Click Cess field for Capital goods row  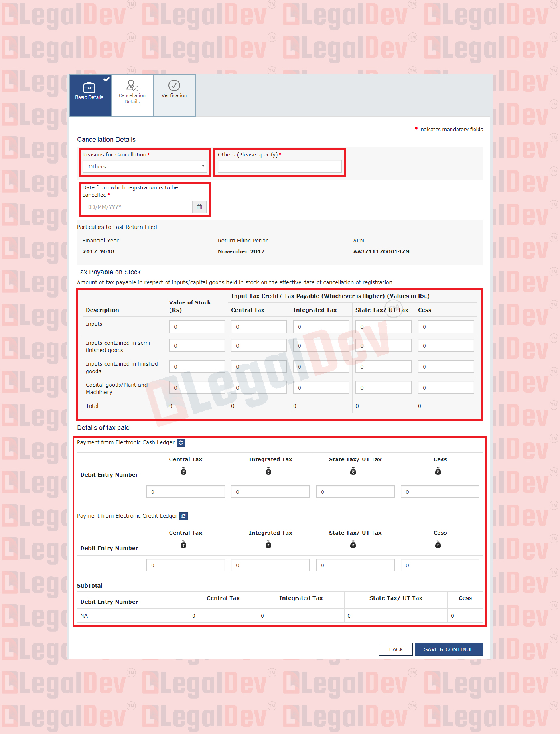446,388
